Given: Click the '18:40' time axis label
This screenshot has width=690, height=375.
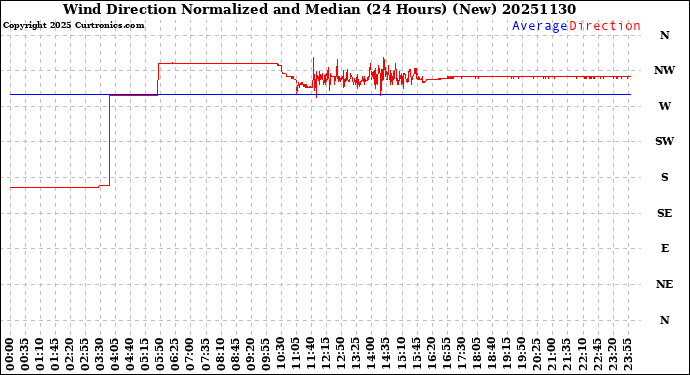Looking at the screenshot, I should (x=491, y=355).
